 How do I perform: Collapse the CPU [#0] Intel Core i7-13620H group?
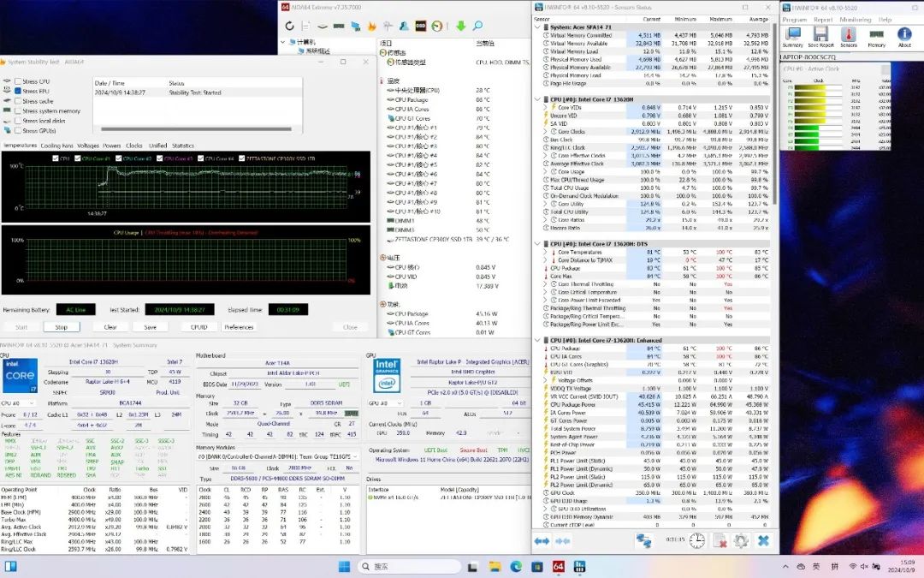537,99
